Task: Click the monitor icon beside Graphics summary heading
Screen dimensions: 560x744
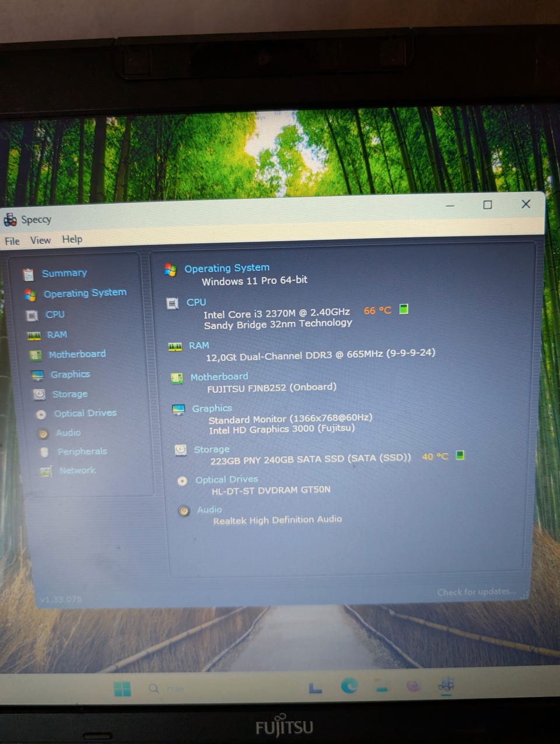Action: pyautogui.click(x=178, y=410)
